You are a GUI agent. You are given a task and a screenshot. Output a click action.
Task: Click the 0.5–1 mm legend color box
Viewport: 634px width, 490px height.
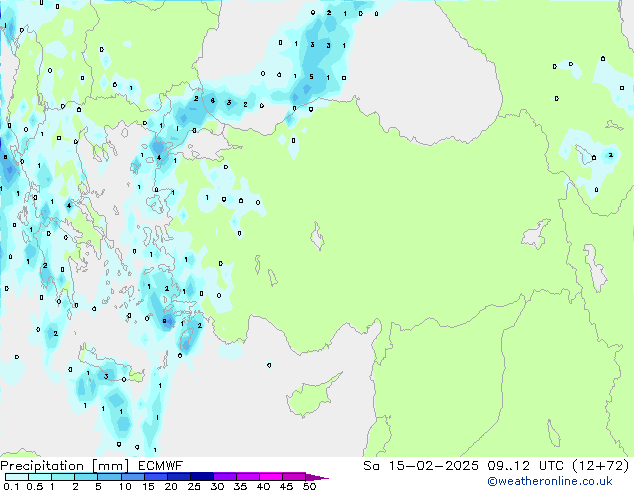40,477
